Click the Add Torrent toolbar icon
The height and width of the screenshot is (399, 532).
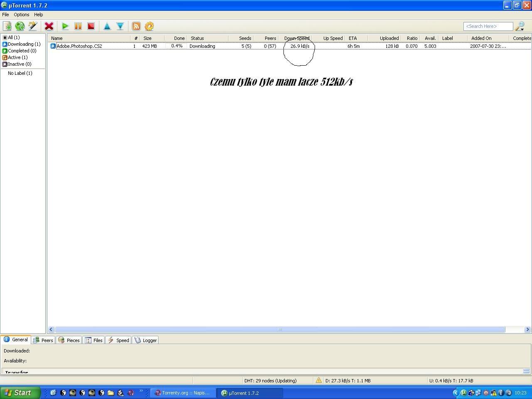tap(7, 26)
